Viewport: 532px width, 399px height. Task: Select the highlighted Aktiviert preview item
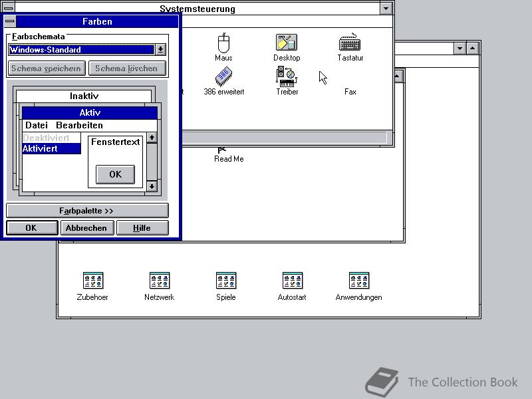tap(51, 148)
